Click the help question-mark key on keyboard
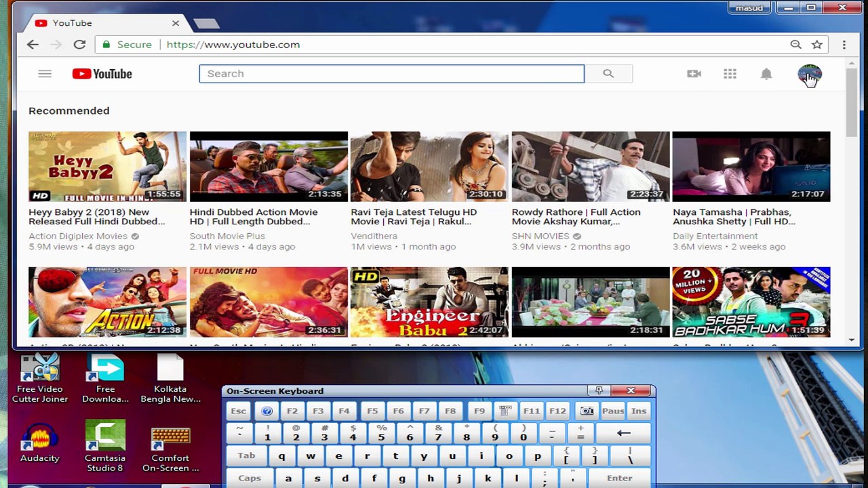The width and height of the screenshot is (868, 488). pyautogui.click(x=267, y=411)
